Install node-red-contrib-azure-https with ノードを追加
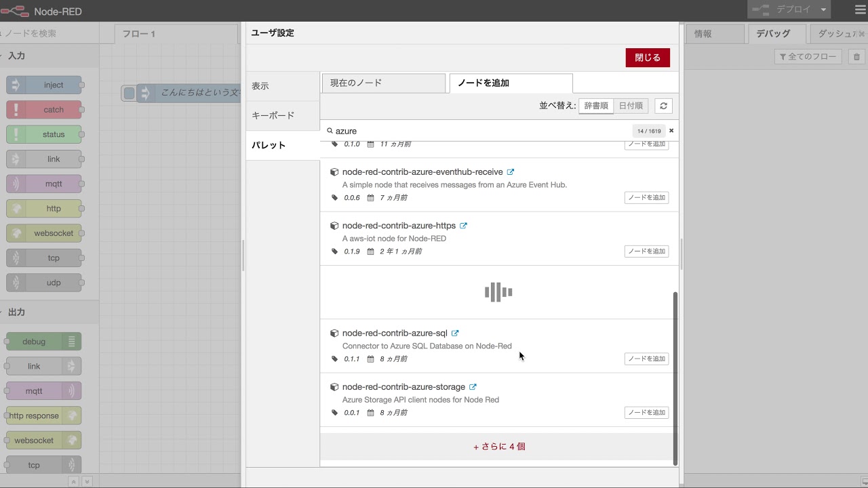Image resolution: width=868 pixels, height=488 pixels. [646, 251]
